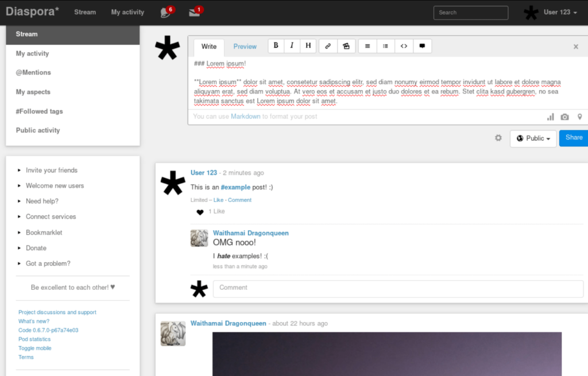This screenshot has width=588, height=376.
Task: Expand the Bookmarklet section
Action: pos(44,232)
